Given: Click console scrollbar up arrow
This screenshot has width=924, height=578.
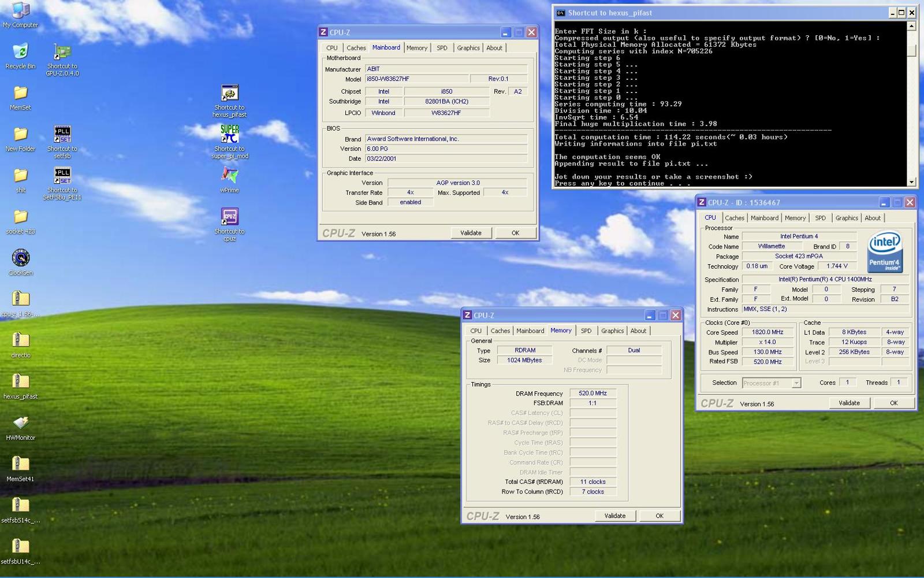Looking at the screenshot, I should click(912, 26).
